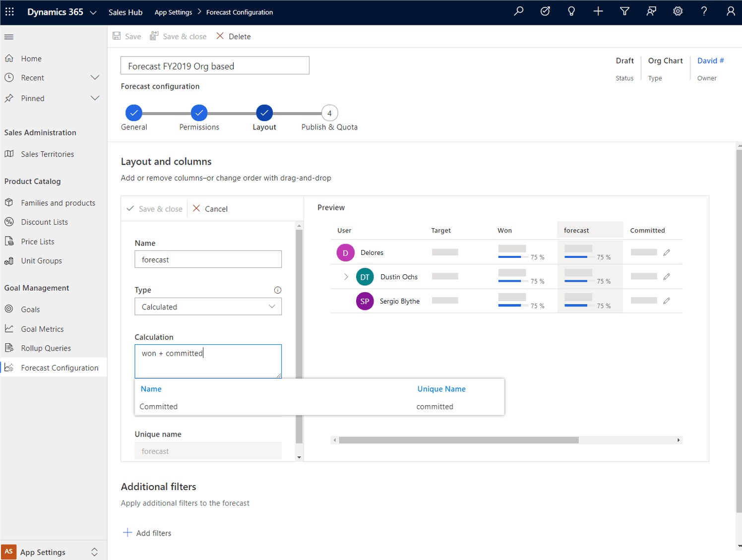Click Add filters under Additional filters
Screen dimensions: 742x560
[147, 533]
